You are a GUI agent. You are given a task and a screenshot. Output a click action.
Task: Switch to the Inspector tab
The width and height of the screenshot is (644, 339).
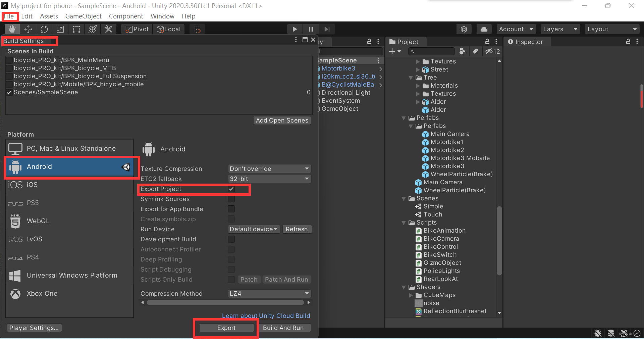point(527,42)
